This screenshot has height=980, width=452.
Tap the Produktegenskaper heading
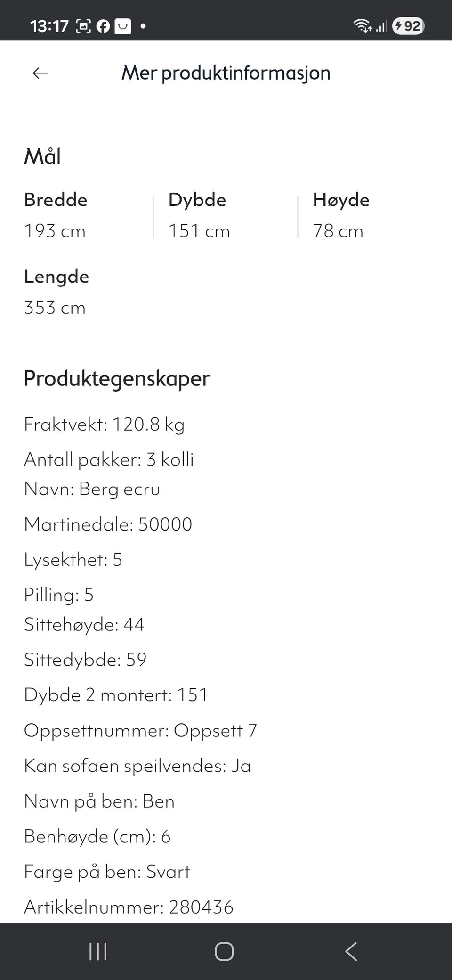pos(117,378)
